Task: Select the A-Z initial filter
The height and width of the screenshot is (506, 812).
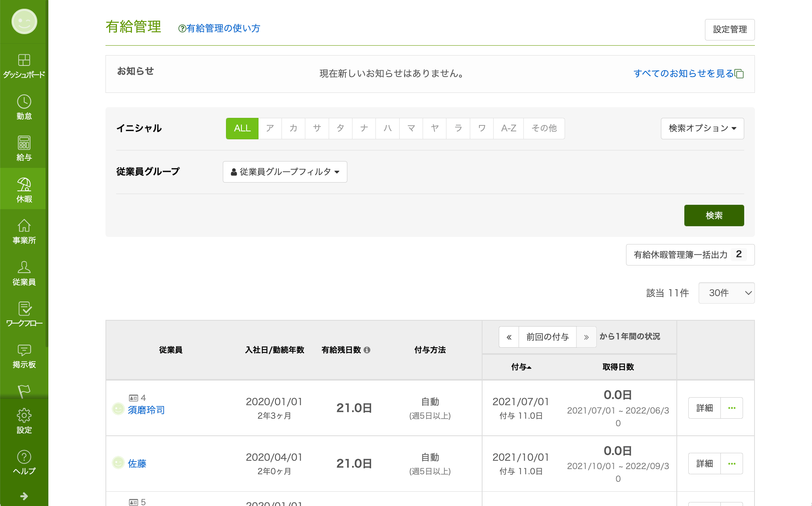Action: click(509, 128)
